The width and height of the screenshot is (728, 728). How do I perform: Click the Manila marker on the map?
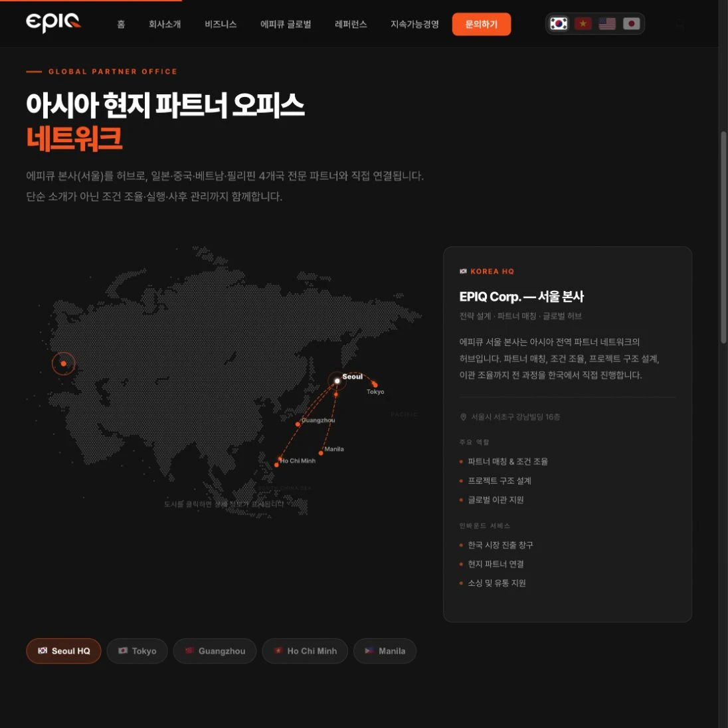click(x=321, y=453)
